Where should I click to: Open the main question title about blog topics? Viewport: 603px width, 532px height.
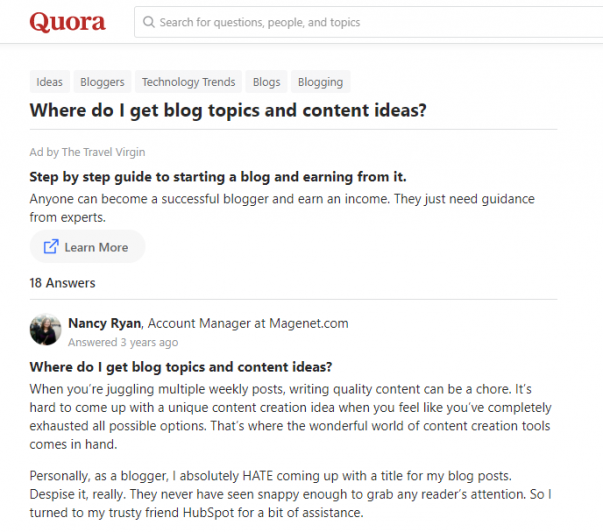click(228, 110)
